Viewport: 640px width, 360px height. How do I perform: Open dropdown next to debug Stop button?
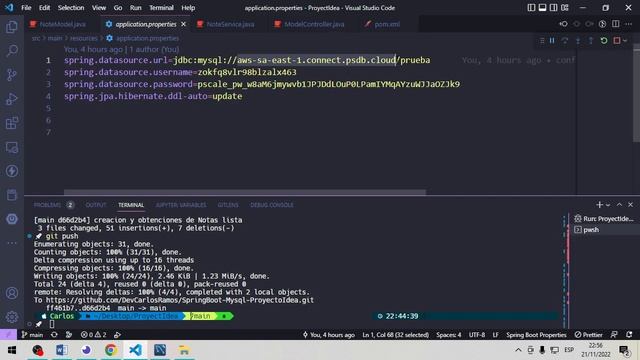coord(625,40)
